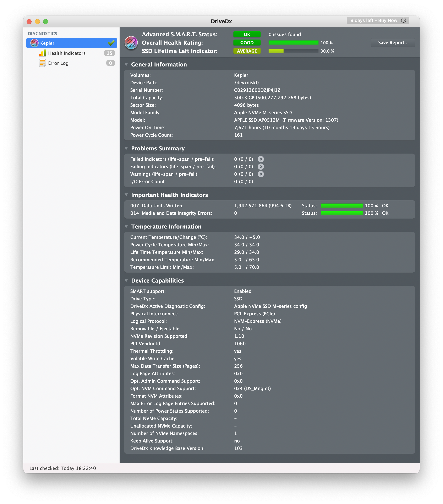Collapse the Important Health Indicators section
The height and width of the screenshot is (504, 443).
tap(126, 195)
